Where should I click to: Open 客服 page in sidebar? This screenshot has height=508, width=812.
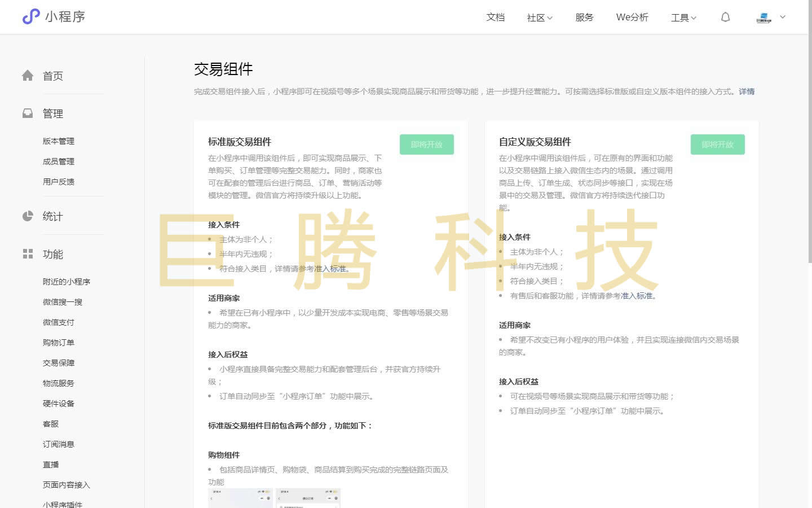pos(51,424)
